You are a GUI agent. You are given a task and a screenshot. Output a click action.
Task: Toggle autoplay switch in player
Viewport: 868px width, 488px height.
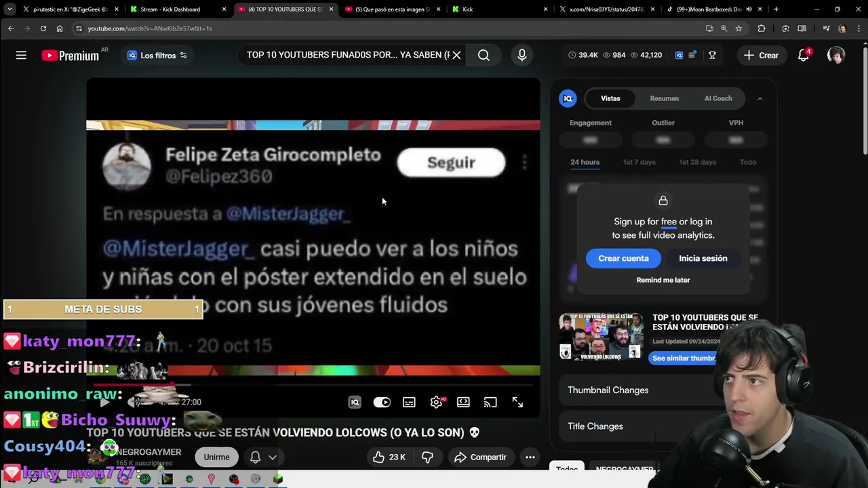(382, 403)
